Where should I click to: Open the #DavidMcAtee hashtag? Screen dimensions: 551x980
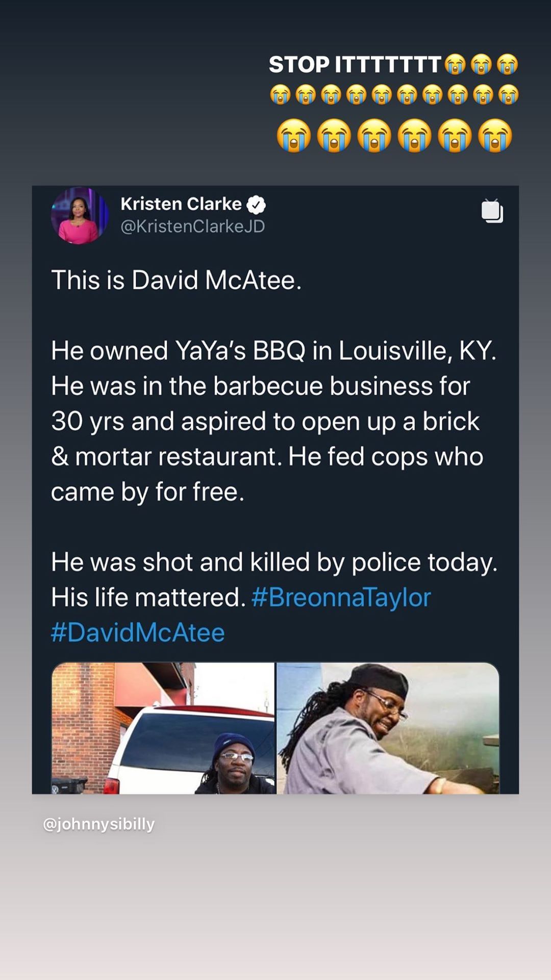pos(138,632)
